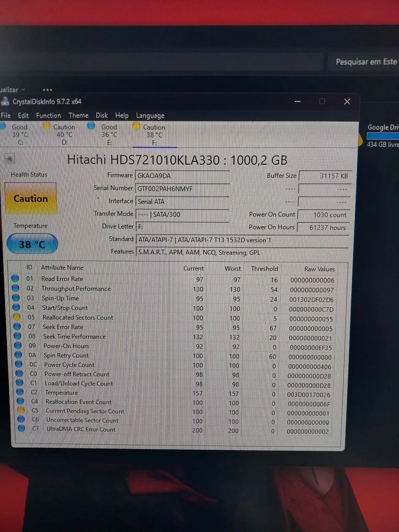The height and width of the screenshot is (532, 399).
Task: Open the File menu
Action: click(x=6, y=116)
